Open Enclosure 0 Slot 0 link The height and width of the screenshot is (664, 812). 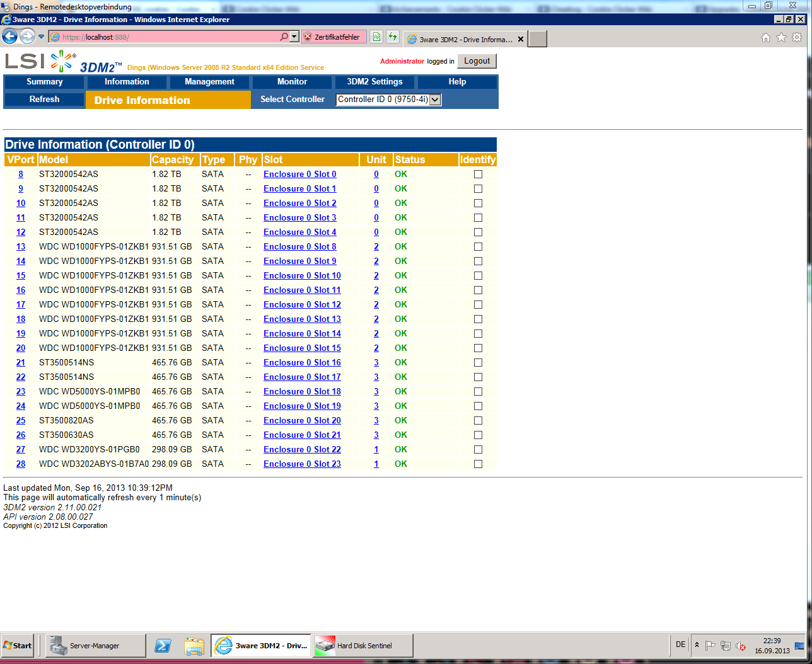(300, 175)
